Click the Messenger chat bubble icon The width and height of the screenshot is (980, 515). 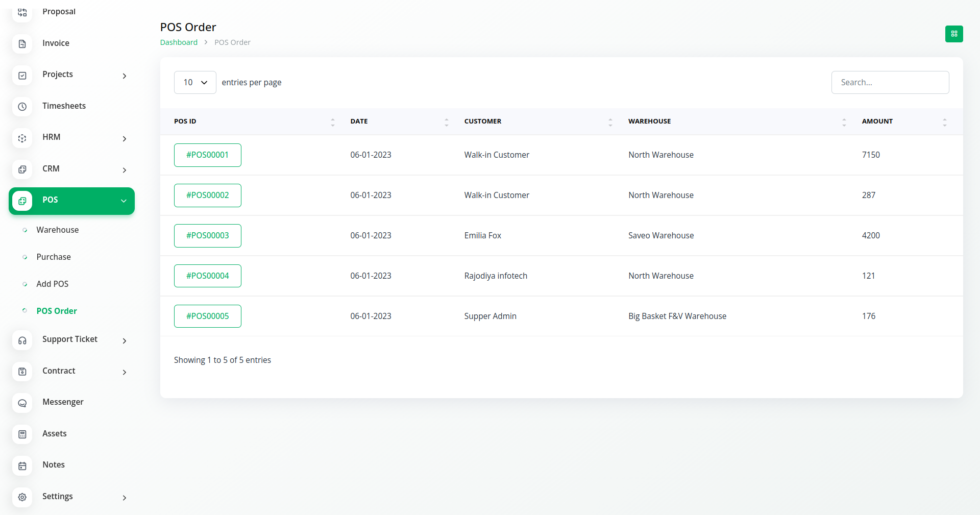point(22,403)
